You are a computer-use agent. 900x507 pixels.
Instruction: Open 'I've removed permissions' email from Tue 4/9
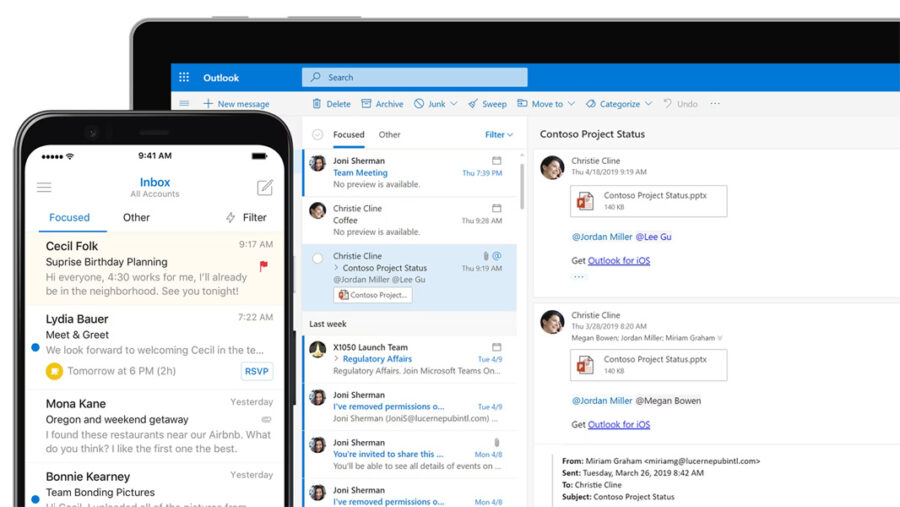410,407
